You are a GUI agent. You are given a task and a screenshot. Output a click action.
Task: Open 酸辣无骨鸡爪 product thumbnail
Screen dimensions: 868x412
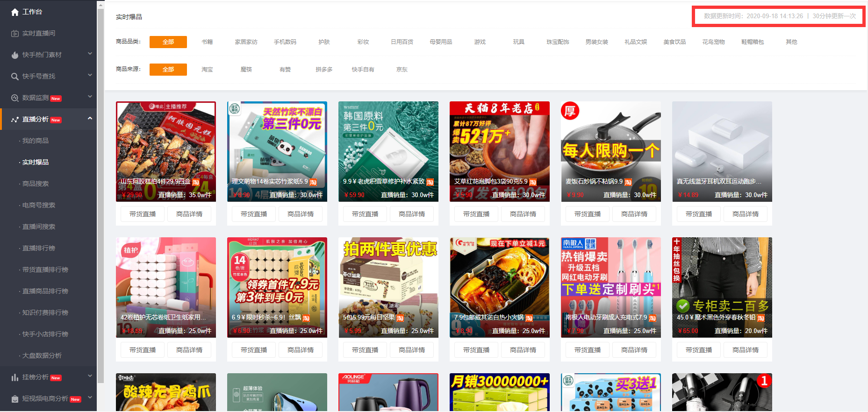tap(166, 392)
